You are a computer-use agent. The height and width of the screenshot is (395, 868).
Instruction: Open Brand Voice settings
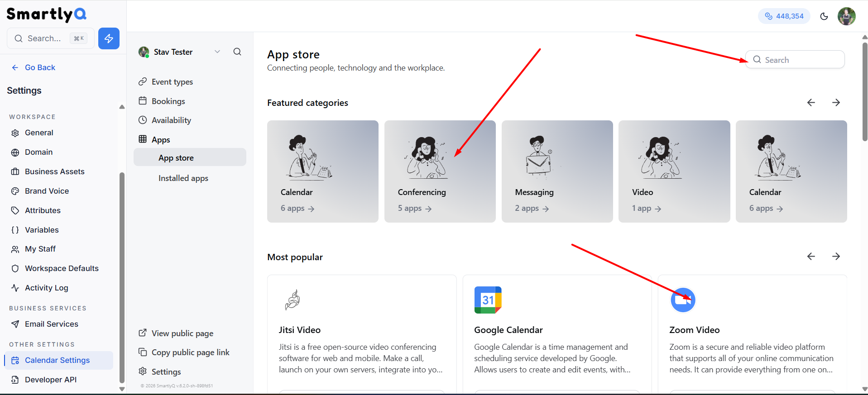click(x=47, y=191)
